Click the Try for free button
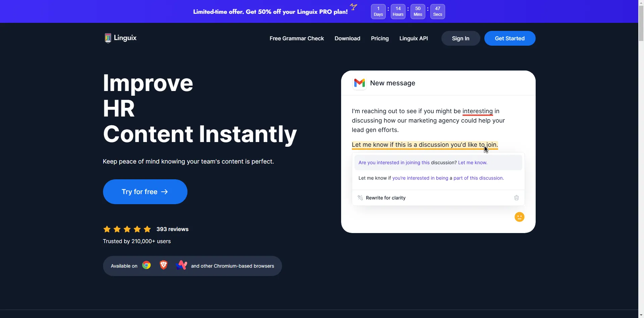Screen dimensions: 644x318 tap(145, 192)
